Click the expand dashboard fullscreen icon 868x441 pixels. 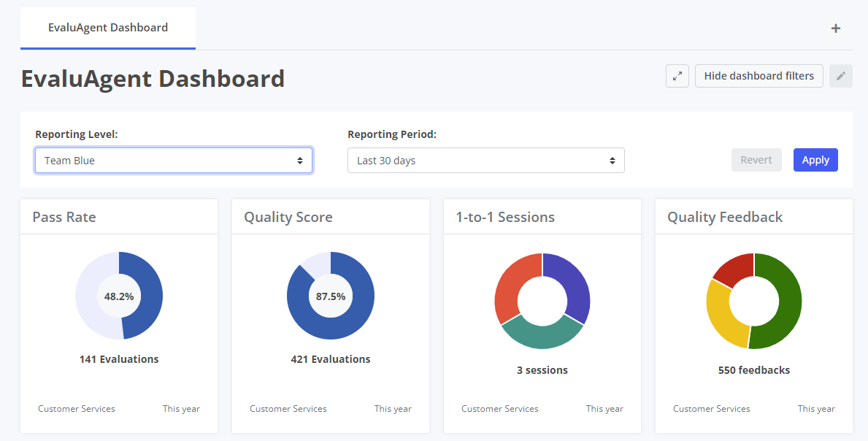coord(677,75)
